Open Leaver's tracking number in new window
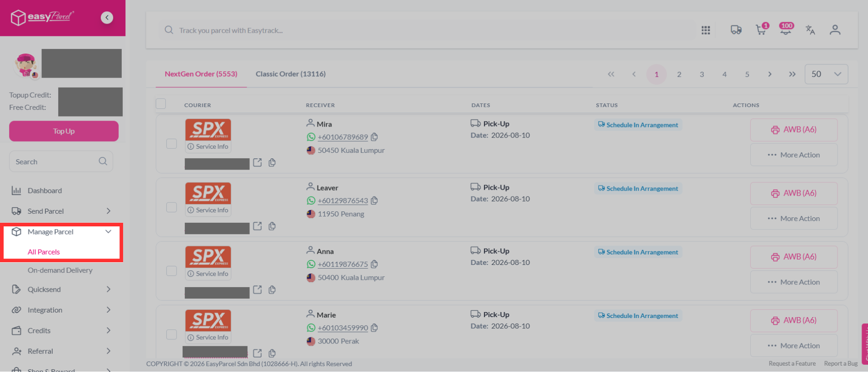The width and height of the screenshot is (868, 372). (257, 226)
